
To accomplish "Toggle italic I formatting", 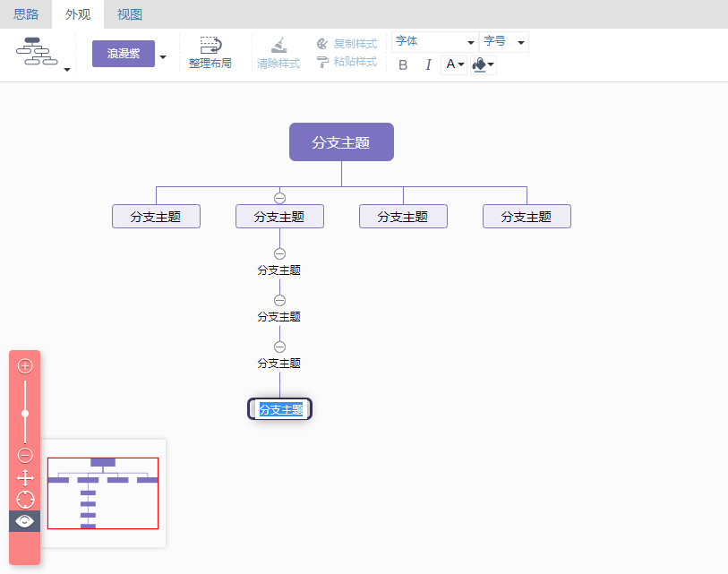I will 428,64.
